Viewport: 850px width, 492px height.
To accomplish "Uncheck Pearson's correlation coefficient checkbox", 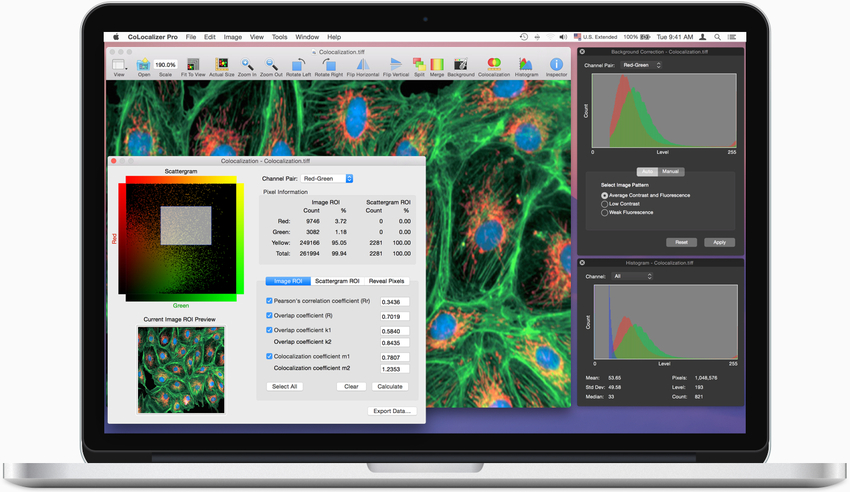I will [270, 301].
